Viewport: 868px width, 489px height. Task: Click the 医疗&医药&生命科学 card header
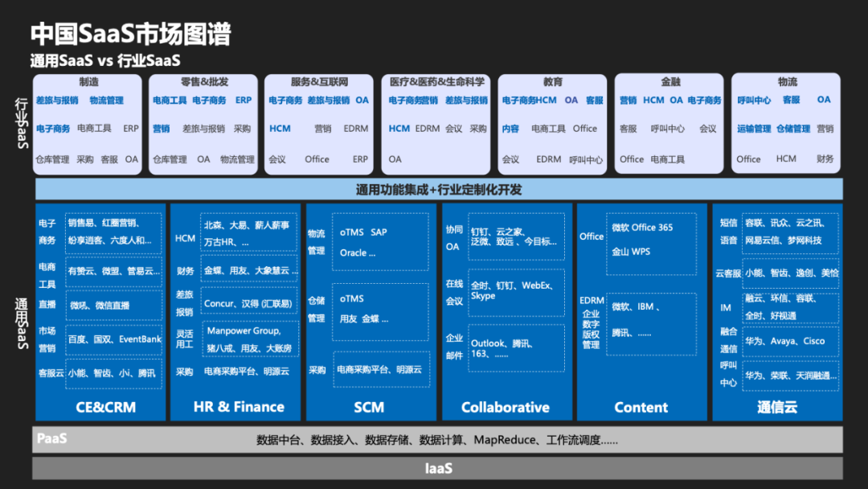[x=436, y=82]
